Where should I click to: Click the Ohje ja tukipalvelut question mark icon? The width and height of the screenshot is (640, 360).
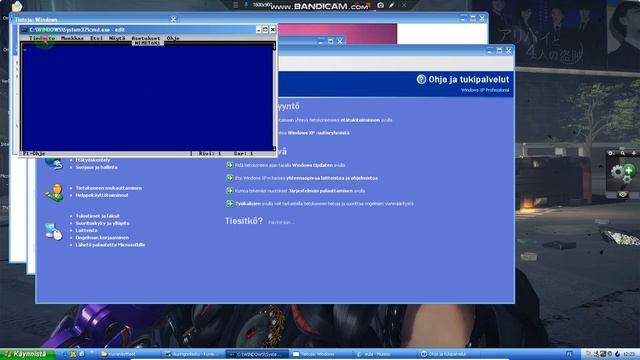421,79
